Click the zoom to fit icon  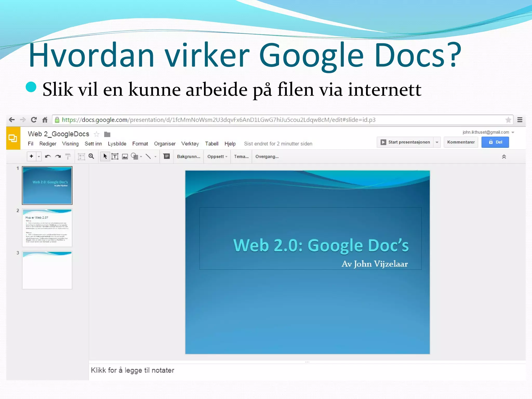click(x=81, y=156)
